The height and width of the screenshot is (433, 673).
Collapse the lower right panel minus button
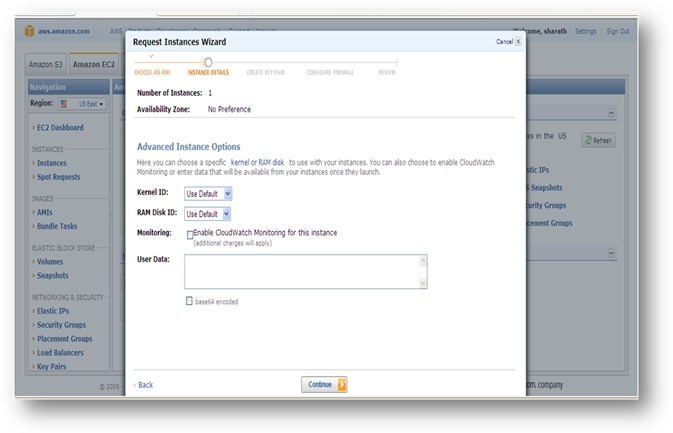point(611,253)
